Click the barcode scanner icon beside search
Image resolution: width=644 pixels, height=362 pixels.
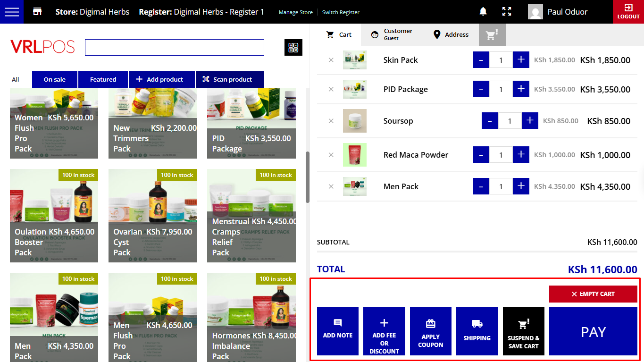[x=293, y=48]
